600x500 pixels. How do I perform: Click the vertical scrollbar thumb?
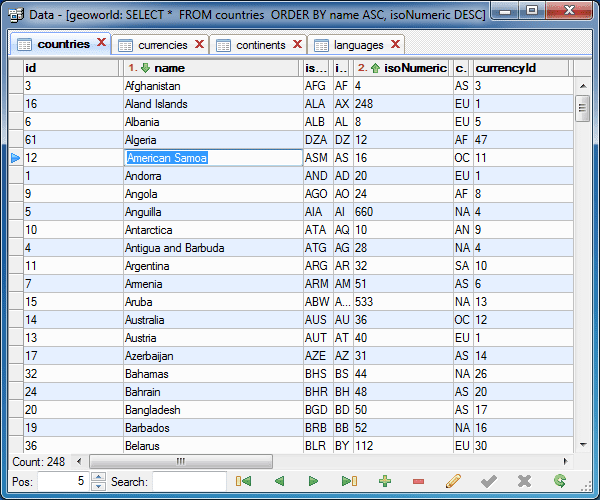click(583, 108)
